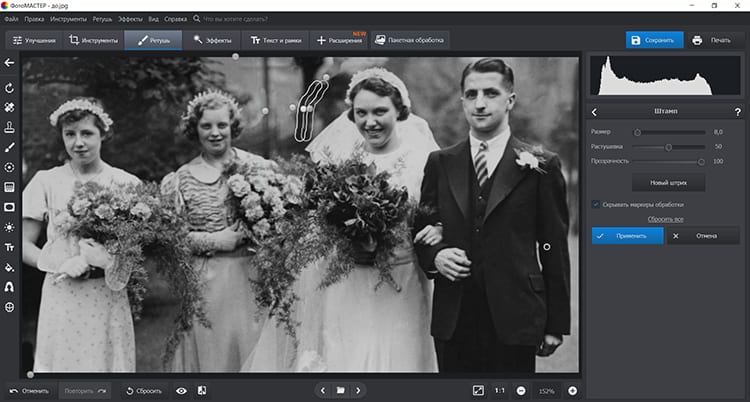Collapse Штамп panel with back chevron
Viewport: 750px width, 402px height.
[x=595, y=112]
